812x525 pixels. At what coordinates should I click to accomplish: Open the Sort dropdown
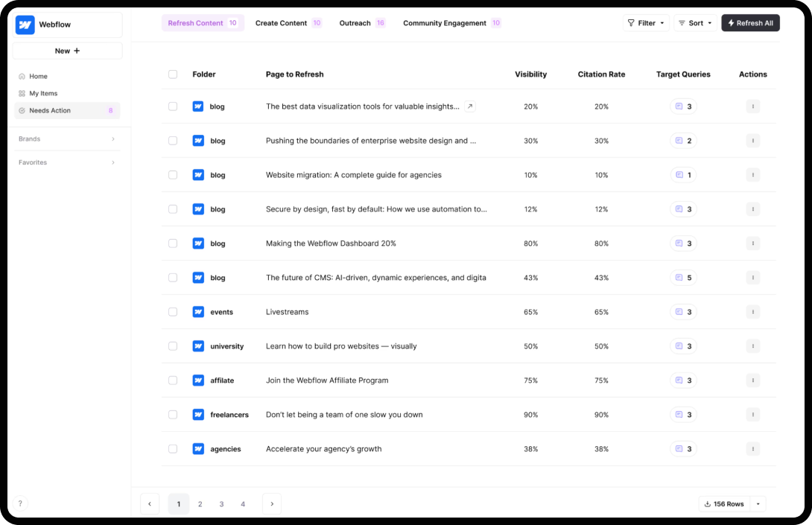coord(695,23)
